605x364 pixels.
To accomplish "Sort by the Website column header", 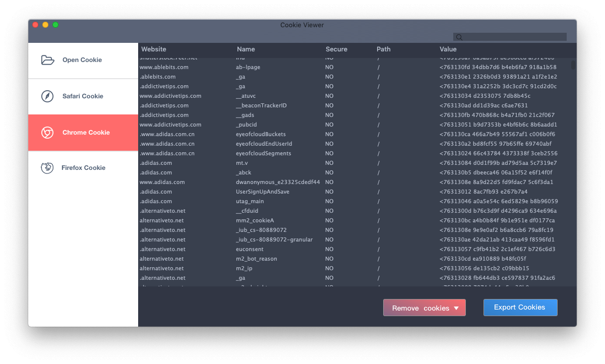I will tap(154, 49).
